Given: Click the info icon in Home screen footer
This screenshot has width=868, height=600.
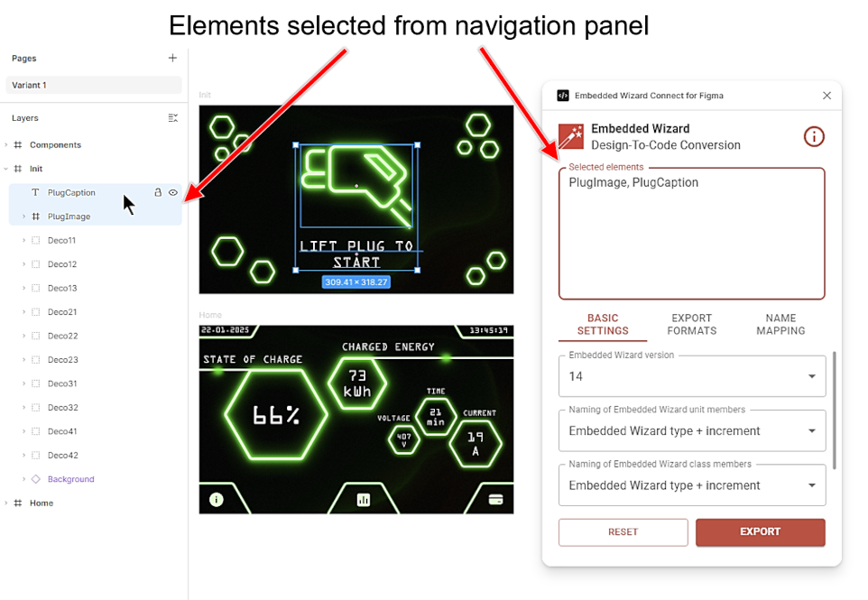Looking at the screenshot, I should [x=217, y=499].
